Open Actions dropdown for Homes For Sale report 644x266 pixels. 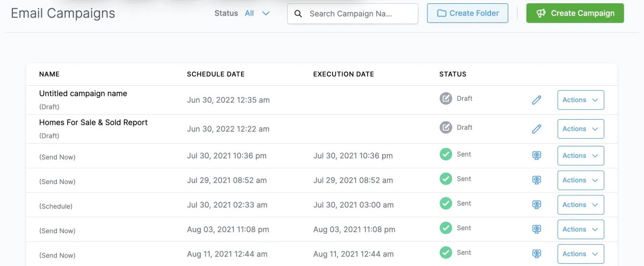click(581, 129)
